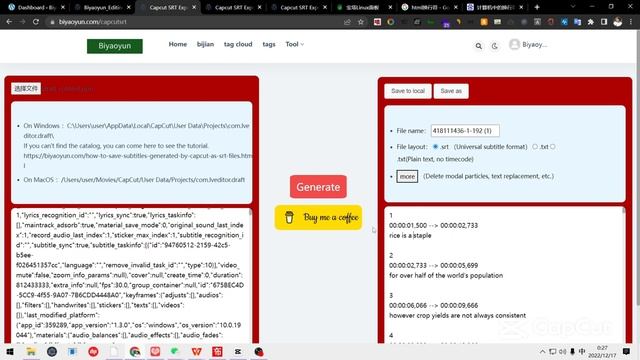Image resolution: width=640 pixels, height=360 pixels.
Task: Switch the input method via 中 icon
Action: (x=582, y=351)
